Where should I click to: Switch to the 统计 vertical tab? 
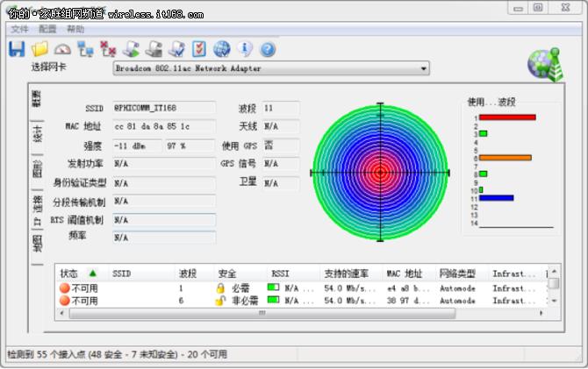[x=38, y=133]
